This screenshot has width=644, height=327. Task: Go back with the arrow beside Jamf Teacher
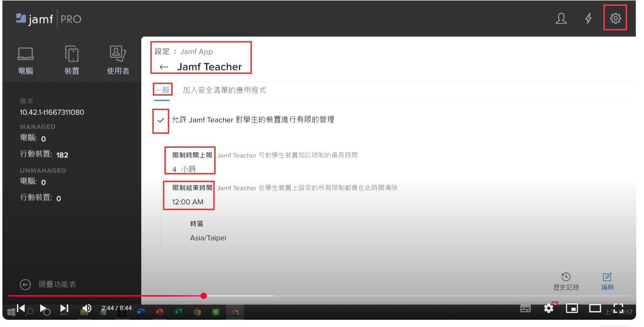click(x=164, y=67)
